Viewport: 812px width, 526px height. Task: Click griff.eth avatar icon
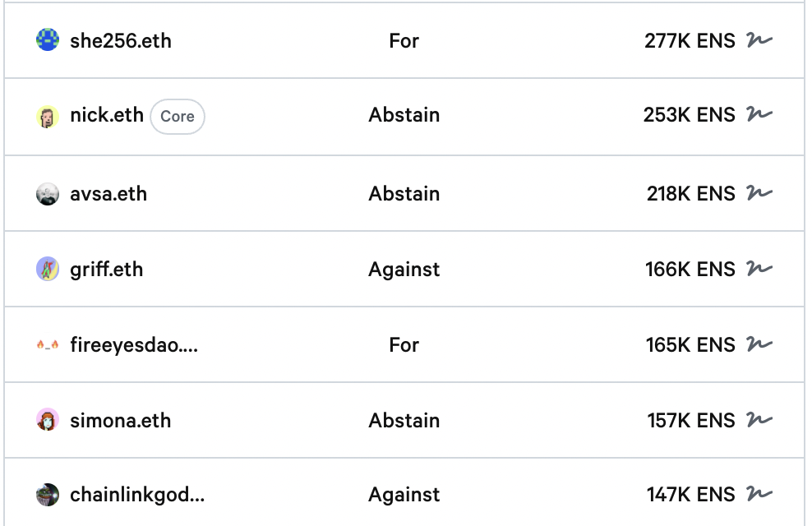click(48, 269)
